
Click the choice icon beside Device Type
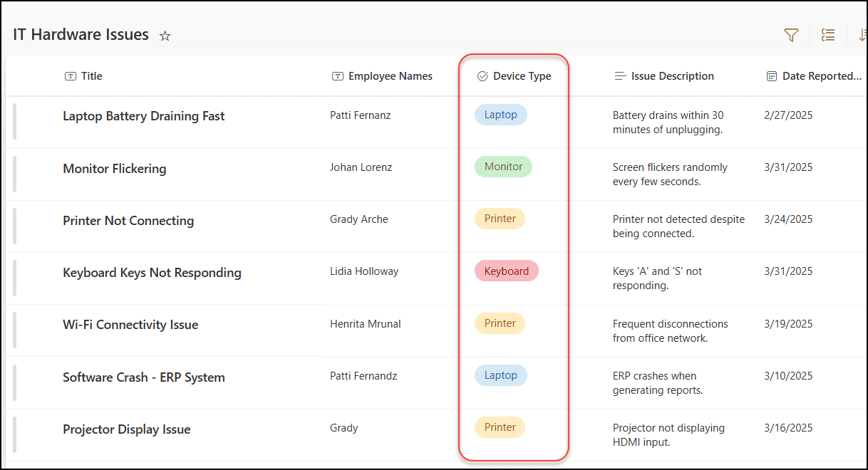[482, 76]
